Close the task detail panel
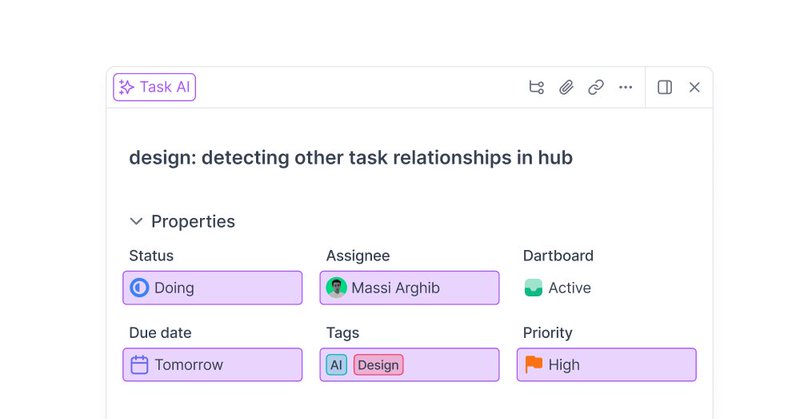 click(x=694, y=87)
